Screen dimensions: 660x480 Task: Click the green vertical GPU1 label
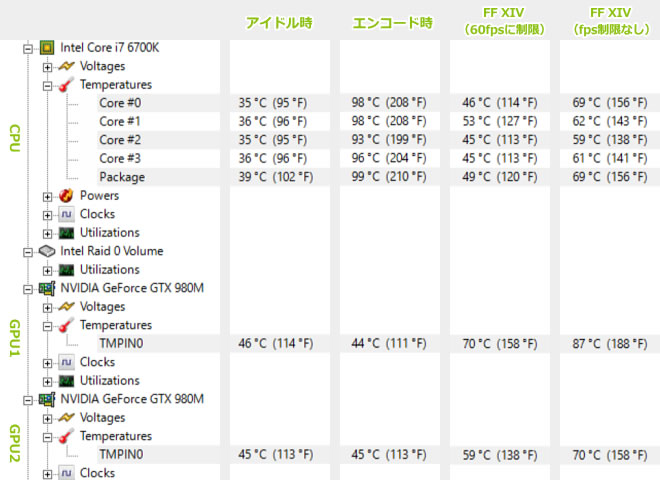click(15, 338)
